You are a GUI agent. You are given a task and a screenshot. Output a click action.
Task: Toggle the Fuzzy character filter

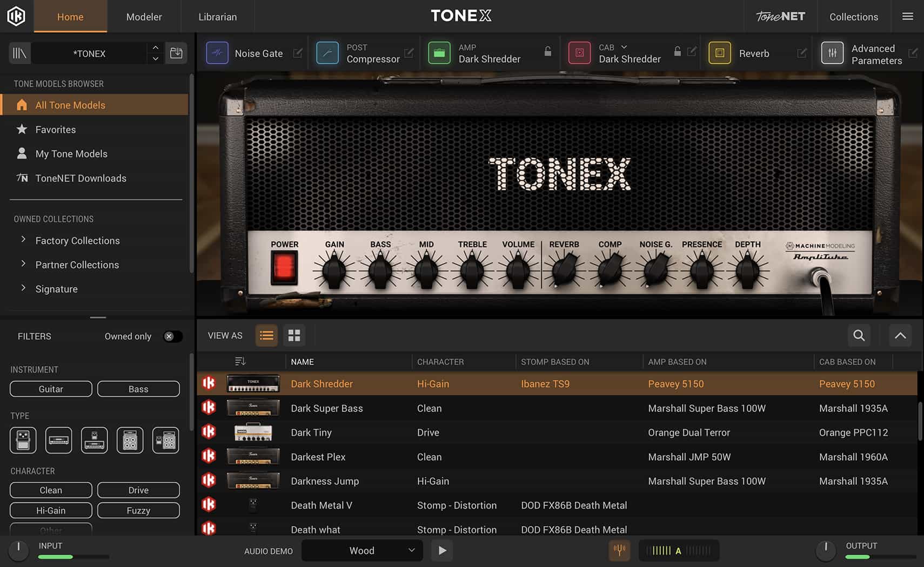(x=138, y=510)
